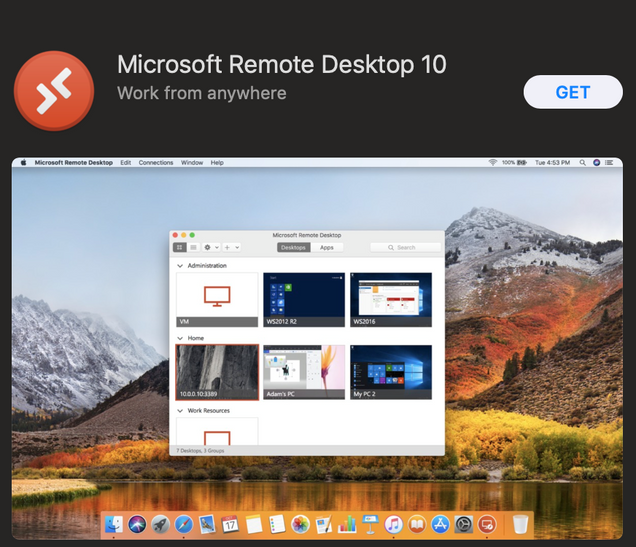Collapse the Administration group

(180, 266)
